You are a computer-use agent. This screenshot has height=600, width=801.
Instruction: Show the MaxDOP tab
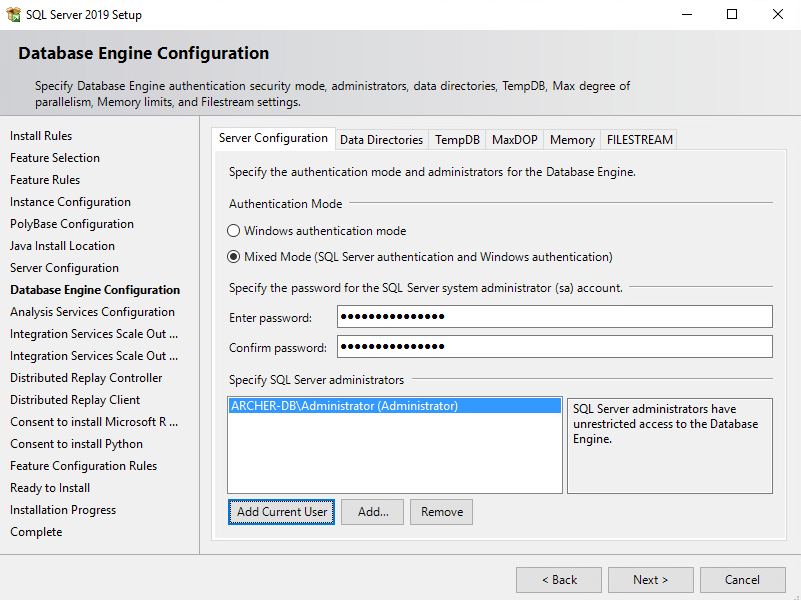pyautogui.click(x=514, y=140)
